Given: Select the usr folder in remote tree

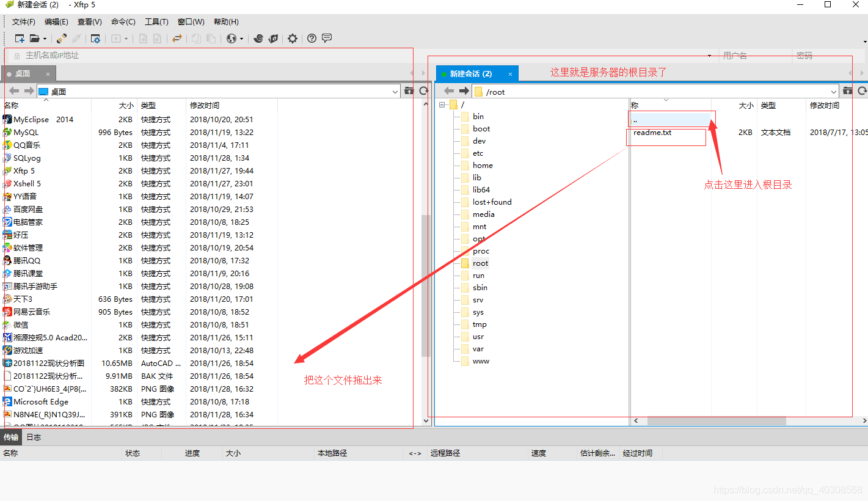Looking at the screenshot, I should (x=478, y=337).
